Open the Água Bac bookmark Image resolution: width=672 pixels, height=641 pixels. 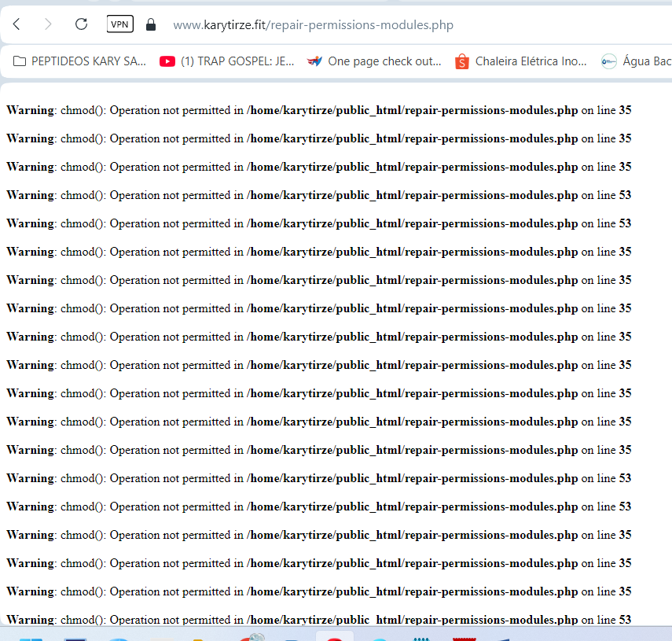tap(637, 61)
